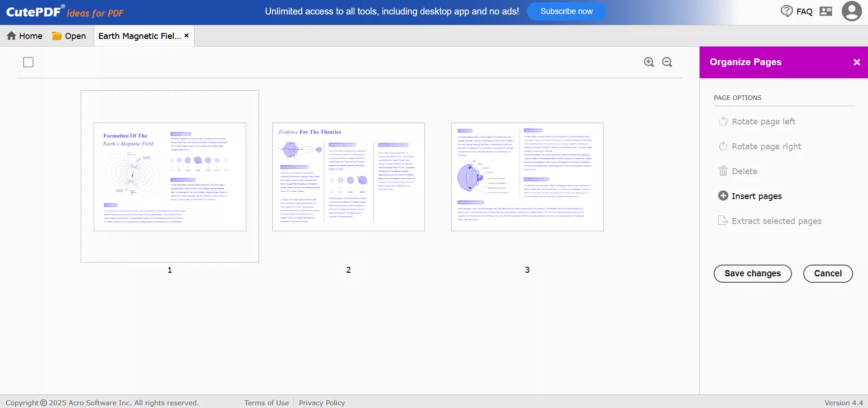Image resolution: width=868 pixels, height=408 pixels.
Task: Click the CutePDF logo
Action: coord(34,11)
